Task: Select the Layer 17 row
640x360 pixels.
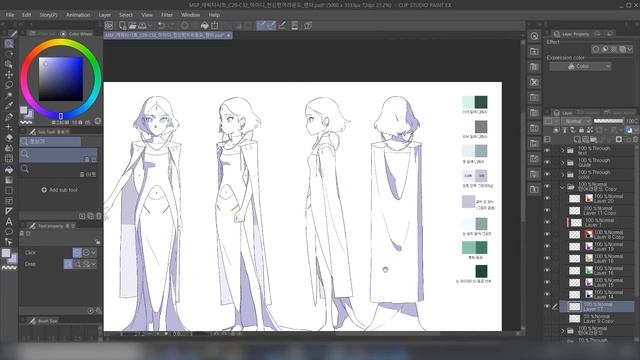Action: [597, 306]
